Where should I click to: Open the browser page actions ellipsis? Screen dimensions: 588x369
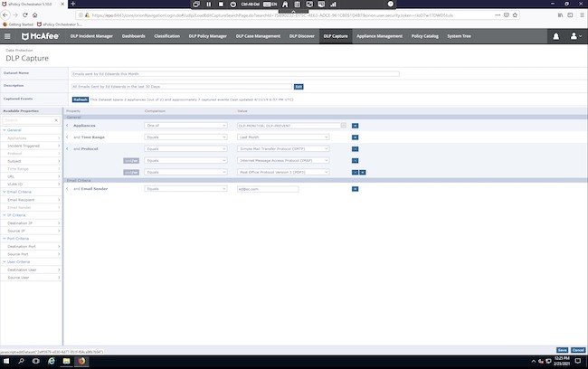(x=498, y=15)
